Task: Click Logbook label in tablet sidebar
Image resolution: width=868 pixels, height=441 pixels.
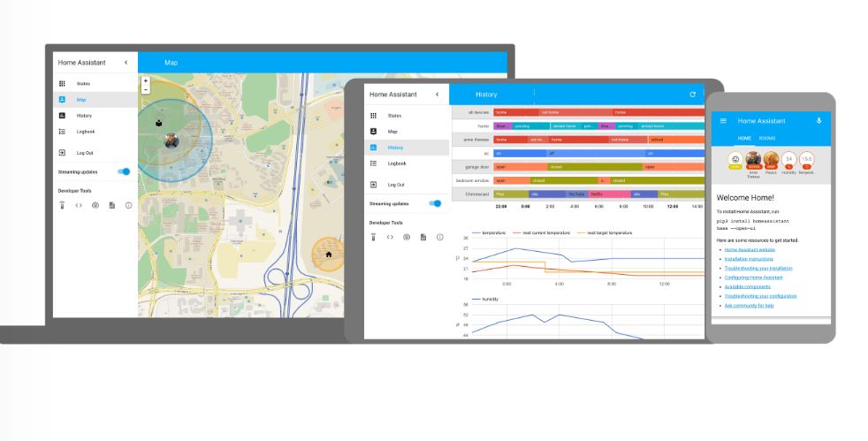Action: [x=397, y=163]
